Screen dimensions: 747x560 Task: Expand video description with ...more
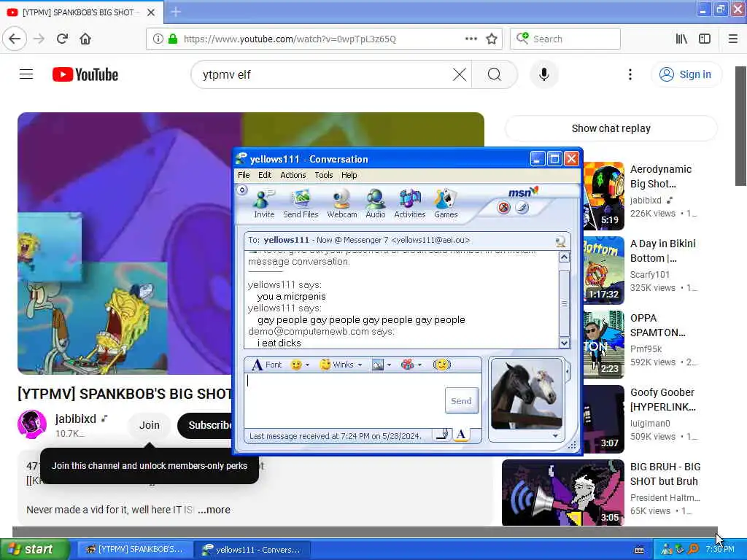(214, 510)
